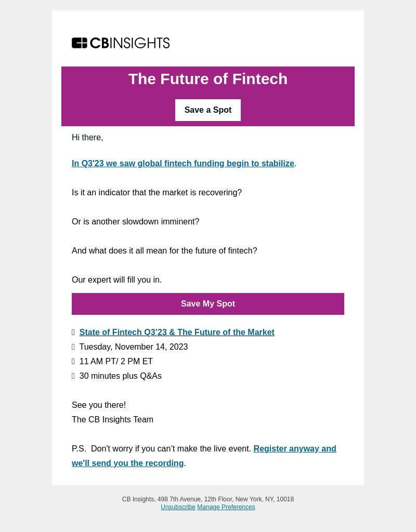Click the bullet icon beside 30 minutes plus Q&As
Image resolution: width=416 pixels, height=532 pixels.
73,376
